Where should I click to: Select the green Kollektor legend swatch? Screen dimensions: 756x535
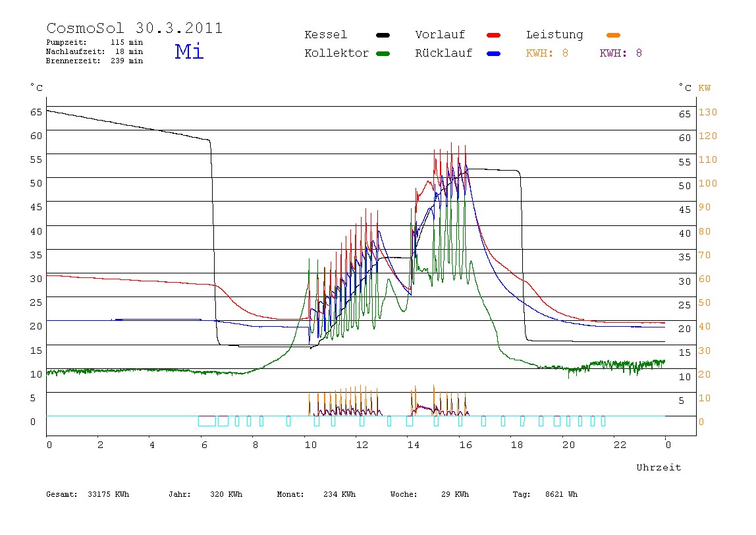click(x=383, y=53)
